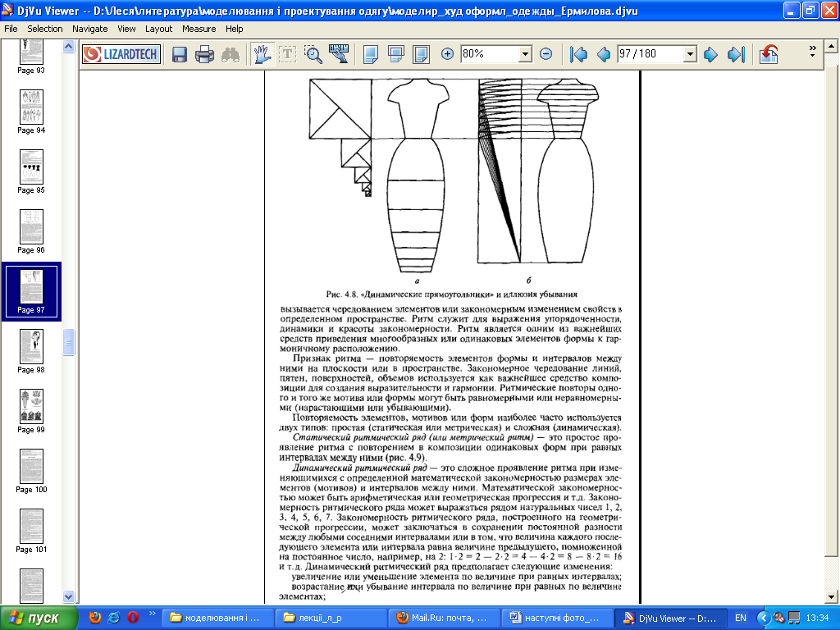
Task: Go to the next page arrow
Action: coord(711,54)
